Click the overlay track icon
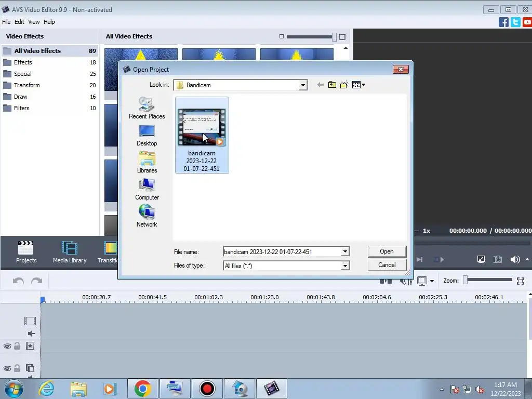Image resolution: width=532 pixels, height=399 pixels. click(x=30, y=368)
